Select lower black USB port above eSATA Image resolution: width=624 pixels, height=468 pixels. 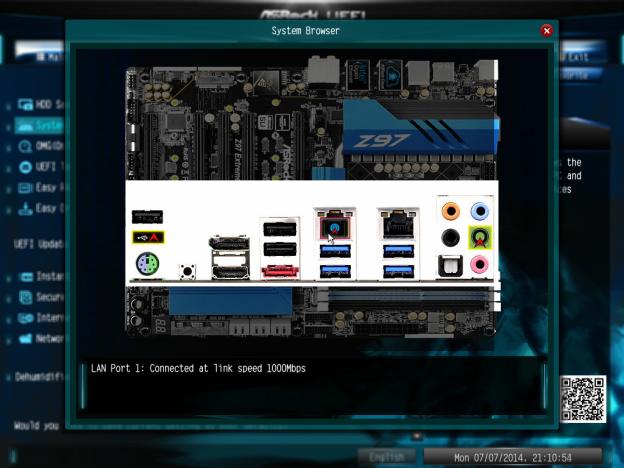coord(280,250)
